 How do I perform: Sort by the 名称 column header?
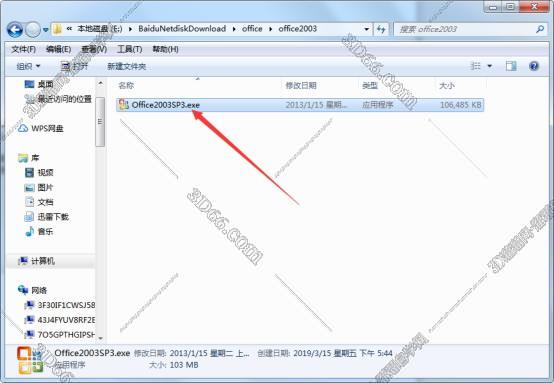[126, 86]
